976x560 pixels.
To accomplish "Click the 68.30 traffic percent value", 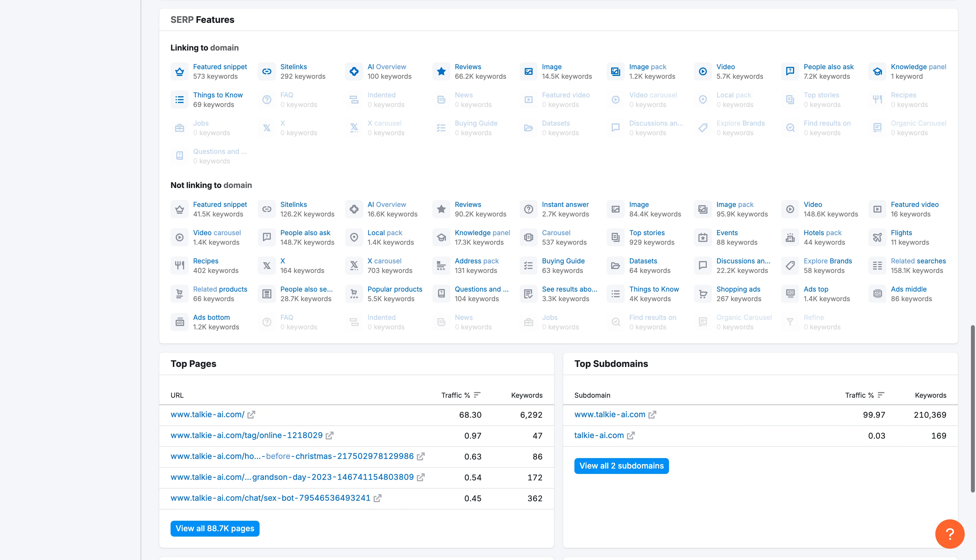I will [470, 415].
